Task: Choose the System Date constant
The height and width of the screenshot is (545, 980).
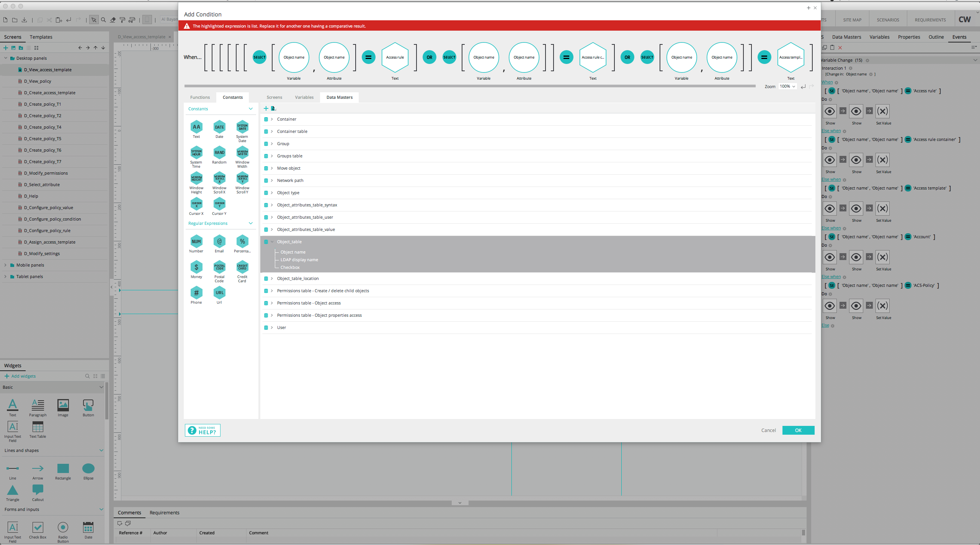Action: tap(242, 127)
